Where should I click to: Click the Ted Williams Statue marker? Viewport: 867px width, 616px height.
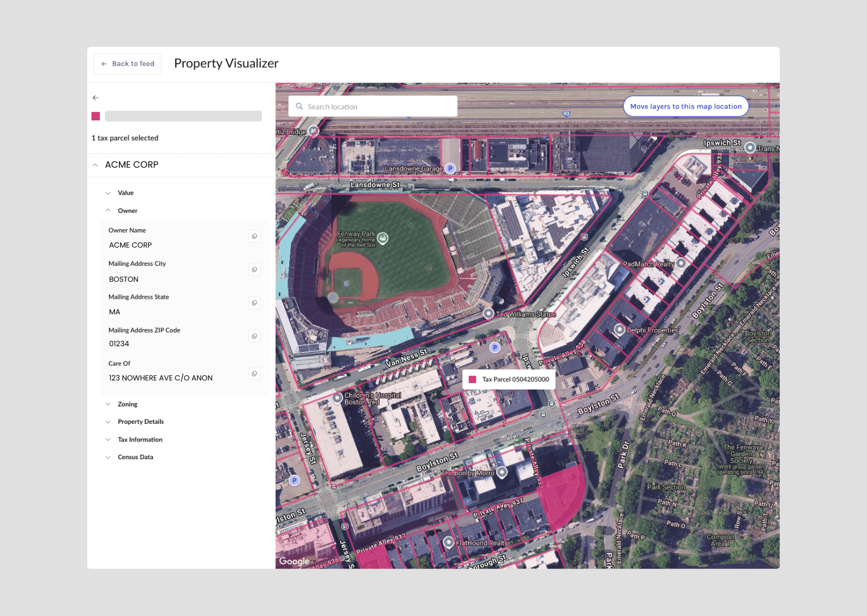tap(489, 313)
